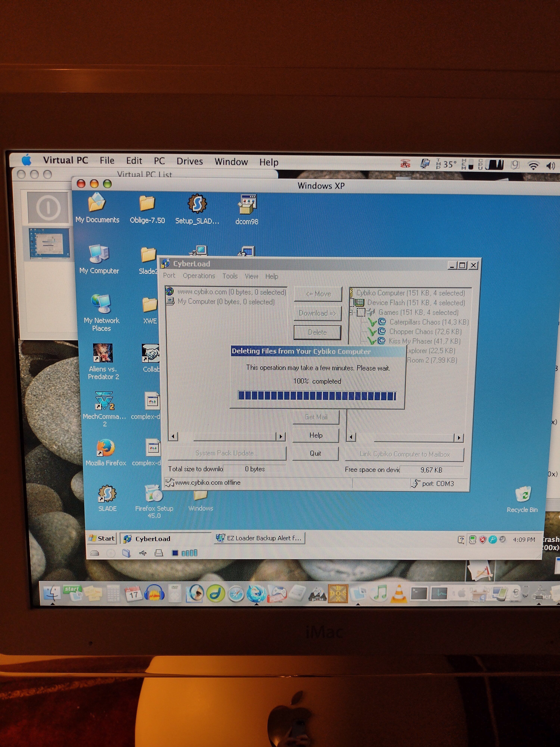Open the dcom98 installer icon

(247, 205)
